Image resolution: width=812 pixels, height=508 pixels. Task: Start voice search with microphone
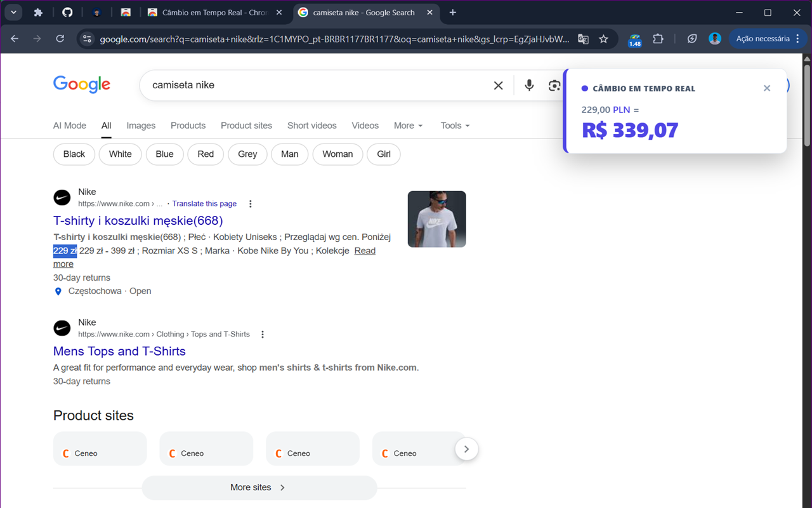529,85
